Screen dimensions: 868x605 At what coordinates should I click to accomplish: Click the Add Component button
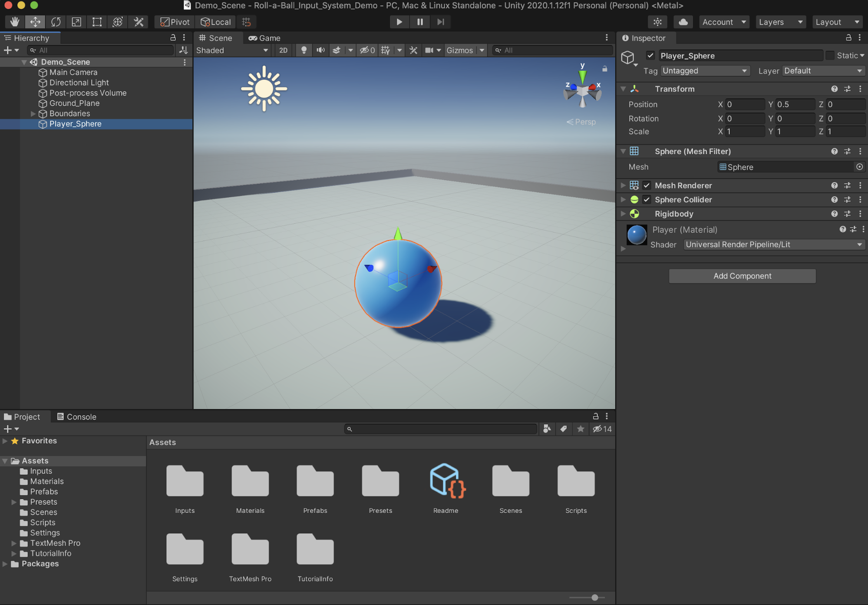click(742, 276)
